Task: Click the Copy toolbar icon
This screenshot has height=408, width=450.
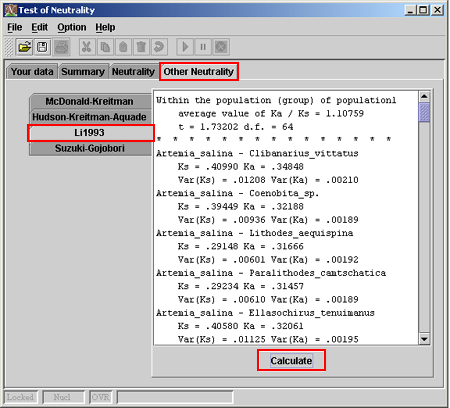Action: [x=105, y=47]
